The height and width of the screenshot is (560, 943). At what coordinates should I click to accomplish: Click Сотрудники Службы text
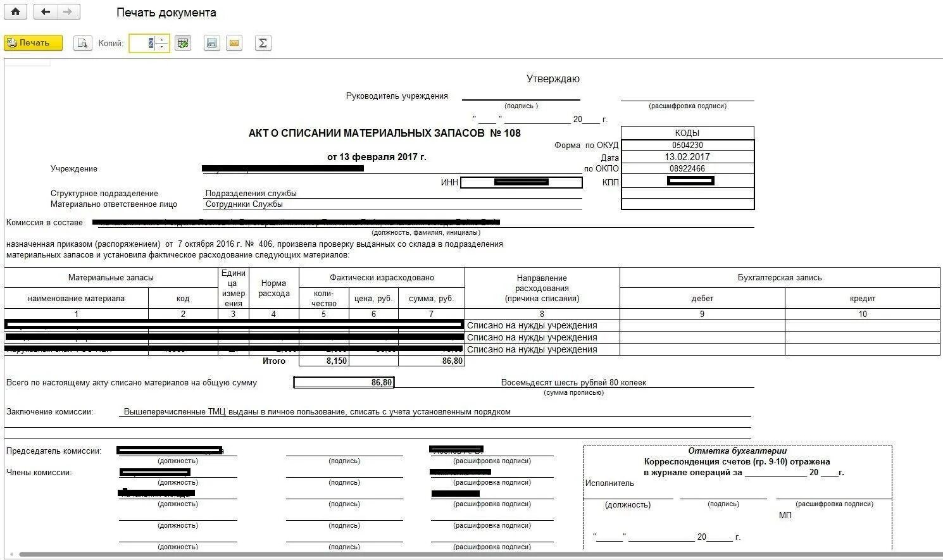tap(244, 204)
